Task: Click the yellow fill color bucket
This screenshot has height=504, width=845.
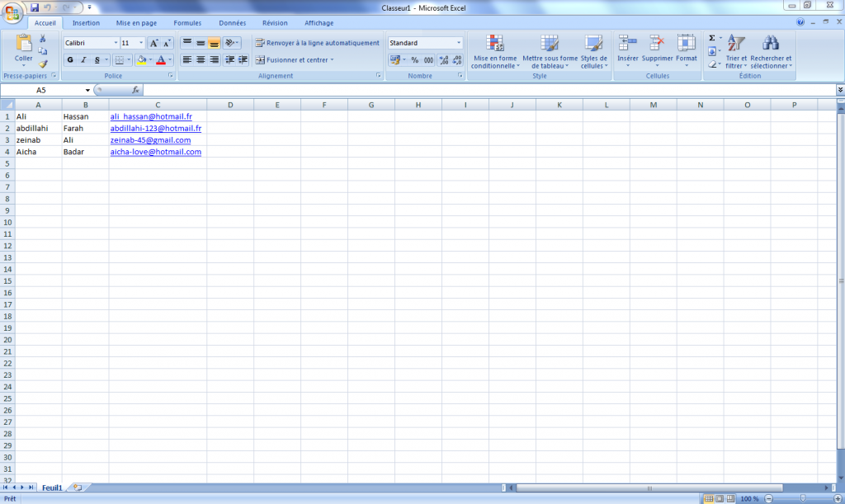Action: coord(141,60)
